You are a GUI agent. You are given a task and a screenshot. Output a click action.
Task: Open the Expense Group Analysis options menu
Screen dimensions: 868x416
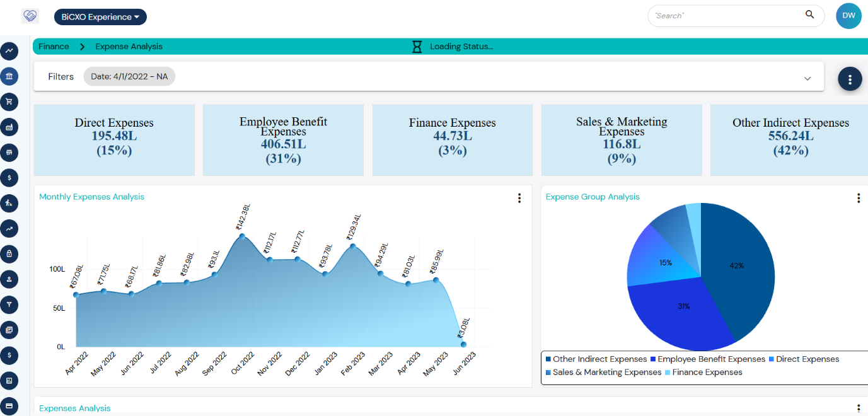[x=859, y=198]
